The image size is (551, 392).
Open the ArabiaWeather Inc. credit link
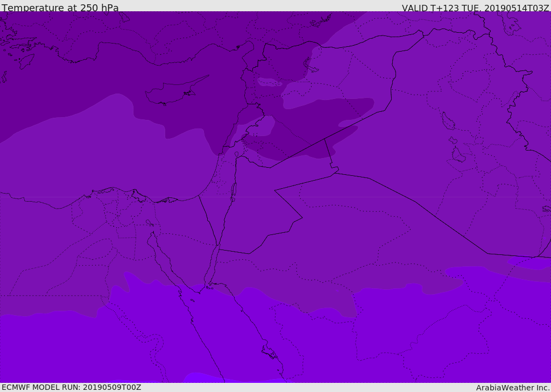513,388
